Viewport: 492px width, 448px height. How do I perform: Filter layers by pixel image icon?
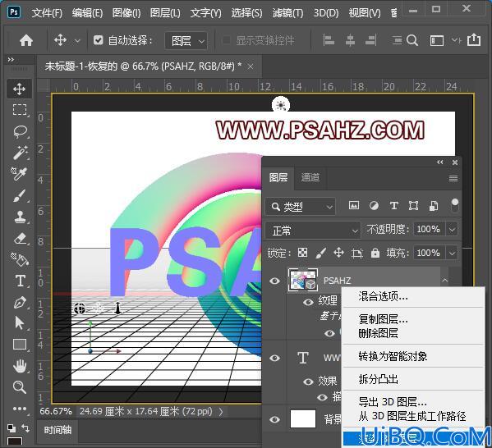coord(354,206)
